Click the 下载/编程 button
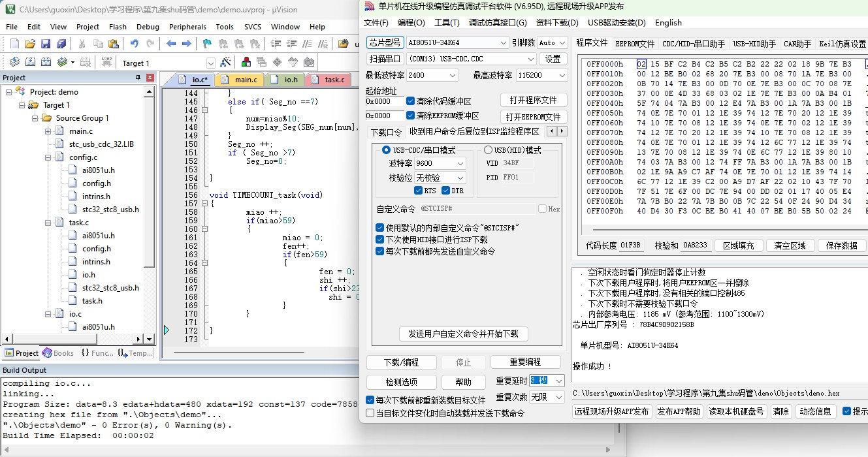868x457 pixels. (401, 362)
